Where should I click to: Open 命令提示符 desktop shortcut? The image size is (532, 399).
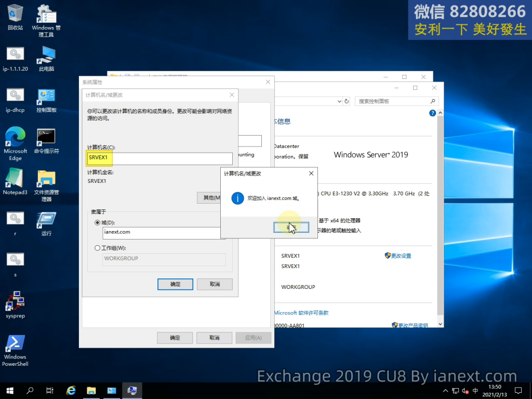pyautogui.click(x=46, y=140)
